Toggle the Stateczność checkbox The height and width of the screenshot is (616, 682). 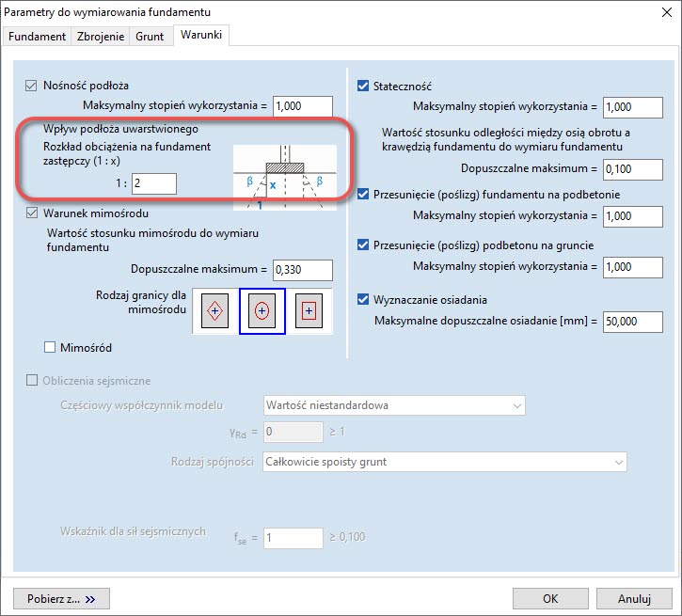click(364, 87)
